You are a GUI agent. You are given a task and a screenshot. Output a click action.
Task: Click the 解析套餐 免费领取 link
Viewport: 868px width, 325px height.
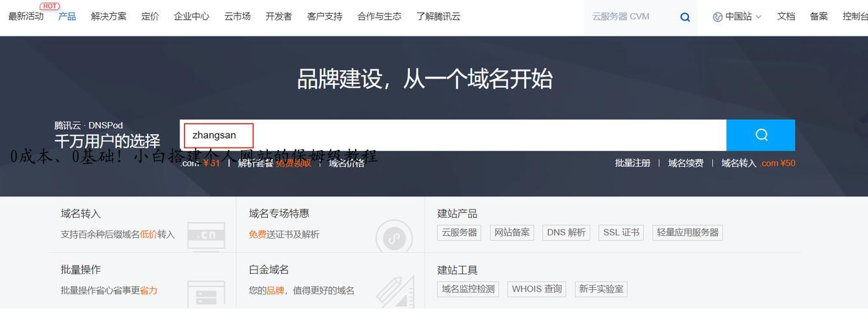click(x=274, y=163)
